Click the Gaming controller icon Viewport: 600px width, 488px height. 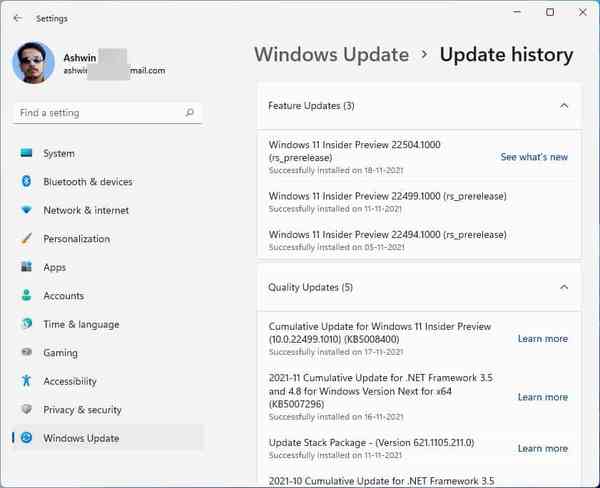pos(26,353)
